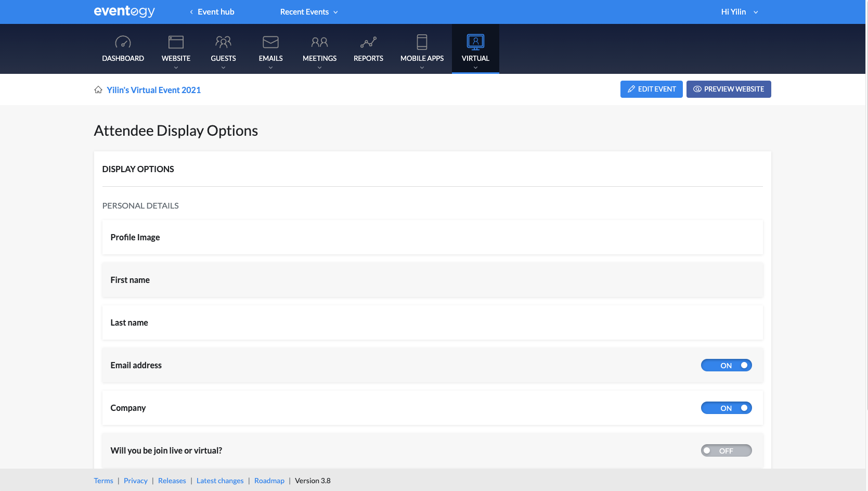868x491 pixels.
Task: Open the Releases link in the footer
Action: pyautogui.click(x=172, y=480)
